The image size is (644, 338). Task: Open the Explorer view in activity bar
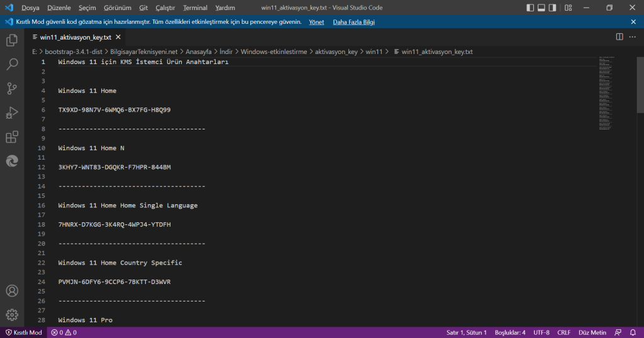[x=12, y=40]
